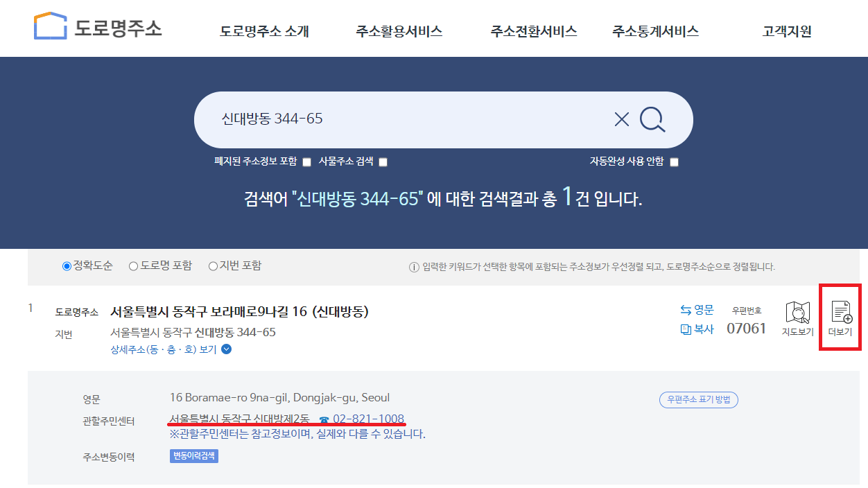The image size is (868, 488).
Task: Check 폐지된 주소정보 포함 checkbox
Action: 306,162
